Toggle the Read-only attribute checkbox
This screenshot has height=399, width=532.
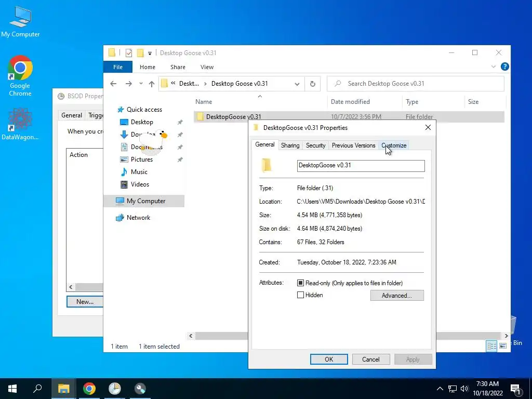[300, 283]
